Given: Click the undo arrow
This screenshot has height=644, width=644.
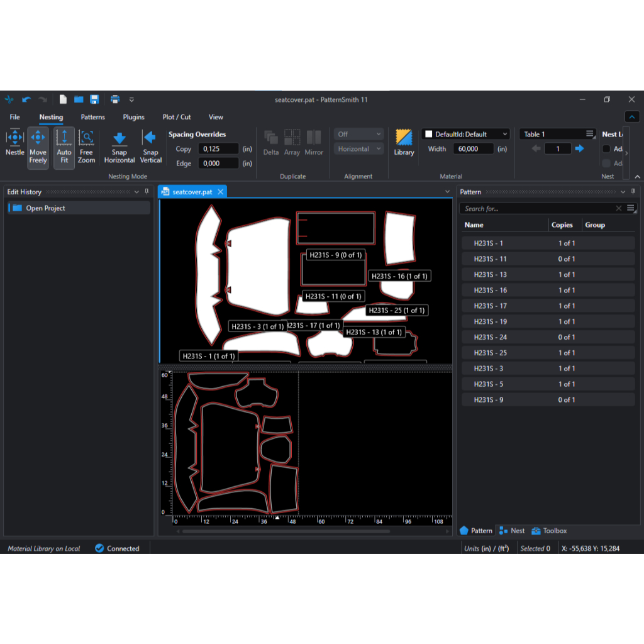Looking at the screenshot, I should point(26,99).
